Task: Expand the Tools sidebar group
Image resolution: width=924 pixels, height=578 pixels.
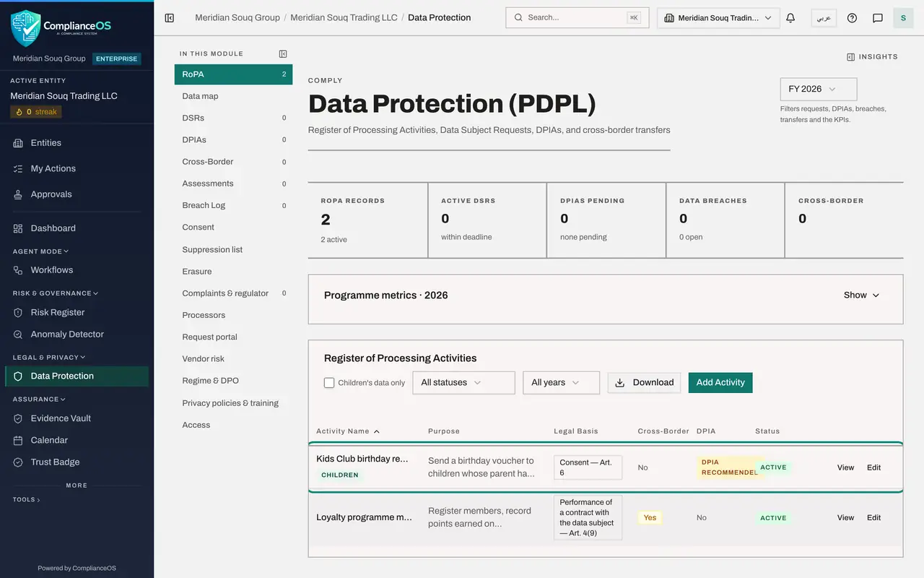Action: 26,499
